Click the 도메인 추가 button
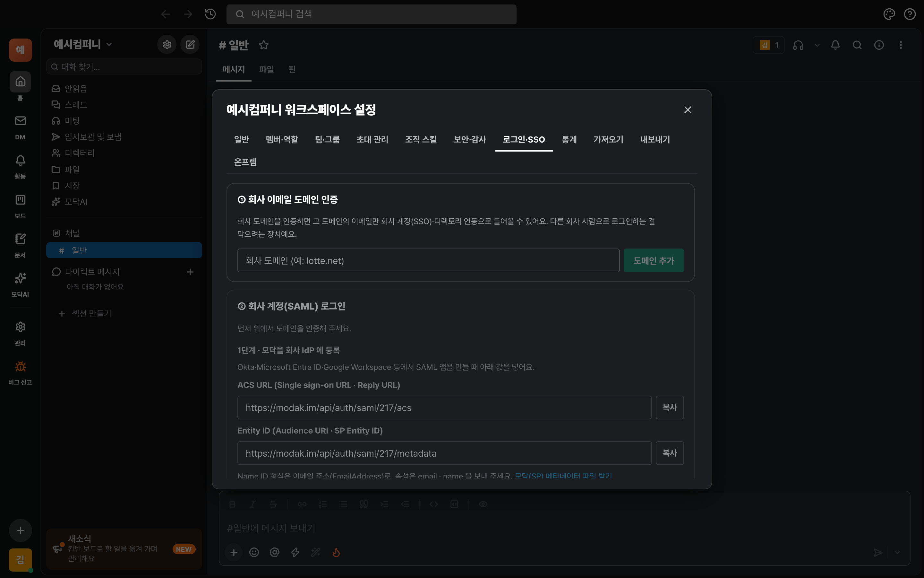 coord(653,261)
